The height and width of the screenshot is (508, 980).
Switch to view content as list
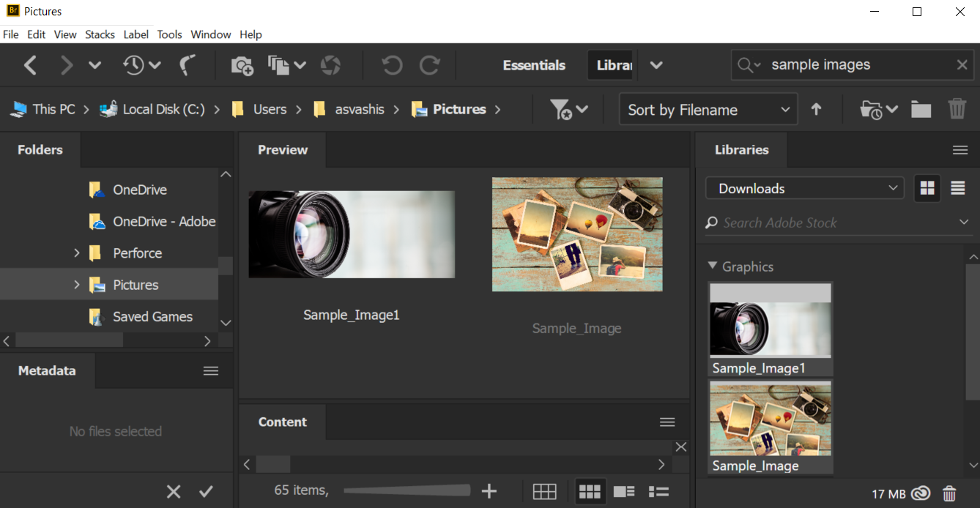pos(658,492)
